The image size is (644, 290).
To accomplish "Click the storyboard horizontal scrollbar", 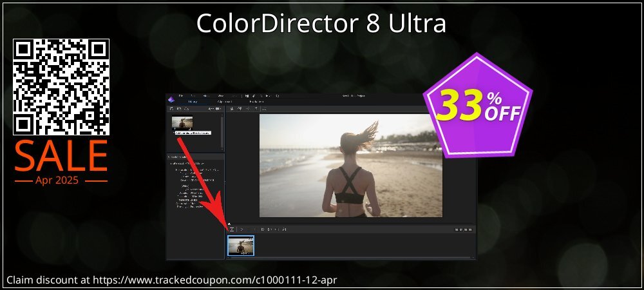I will click(351, 258).
